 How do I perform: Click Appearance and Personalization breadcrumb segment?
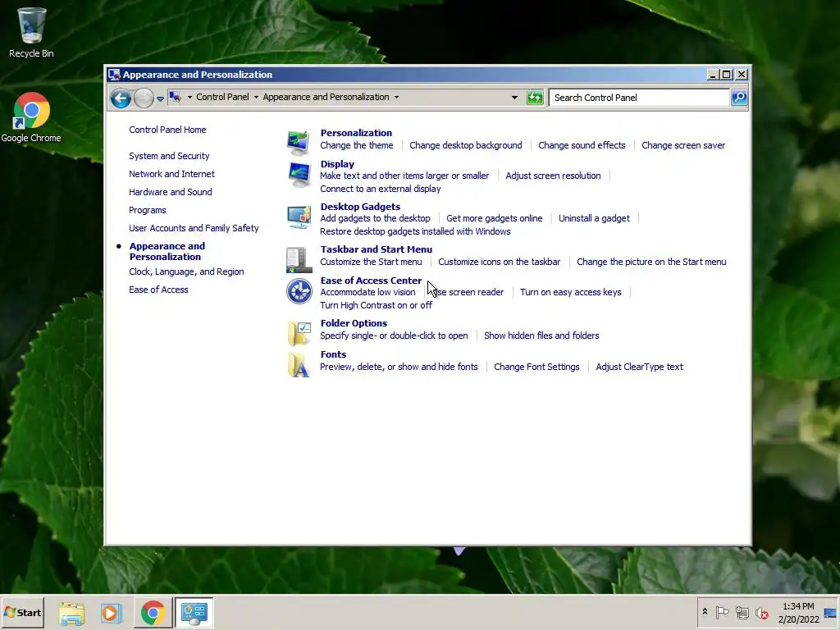coord(326,97)
